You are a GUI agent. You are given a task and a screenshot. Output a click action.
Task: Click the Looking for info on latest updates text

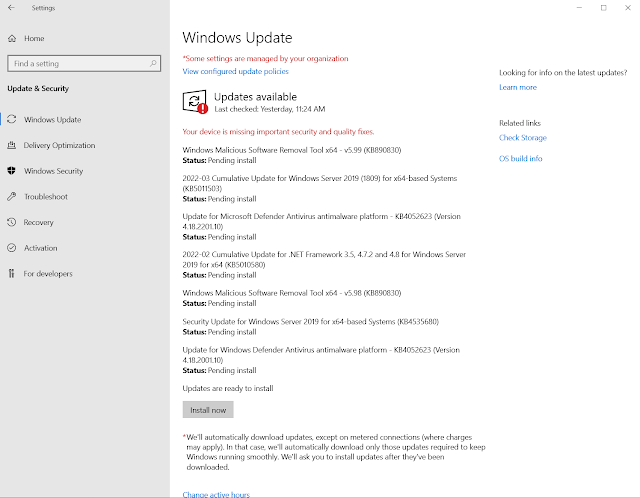point(563,73)
